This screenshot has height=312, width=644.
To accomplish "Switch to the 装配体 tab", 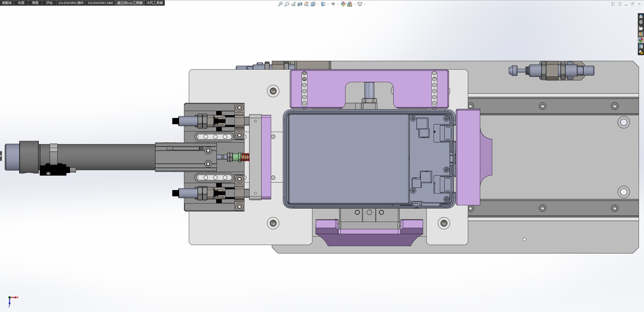I will 7,3.
